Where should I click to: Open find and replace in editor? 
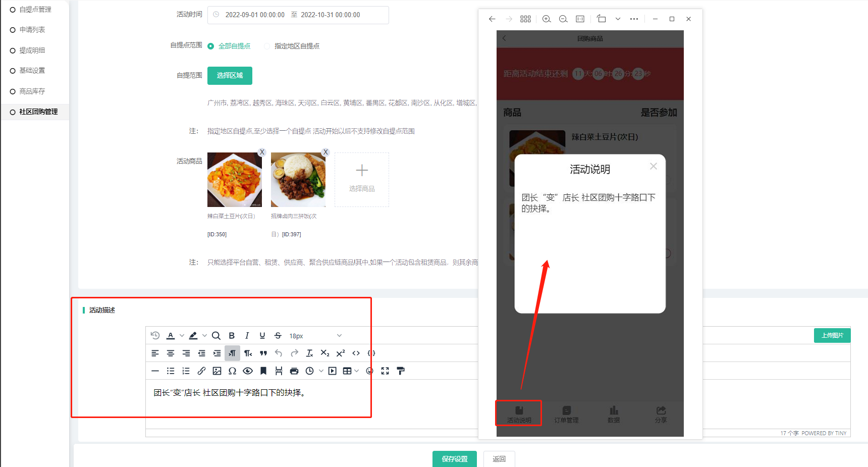point(216,336)
